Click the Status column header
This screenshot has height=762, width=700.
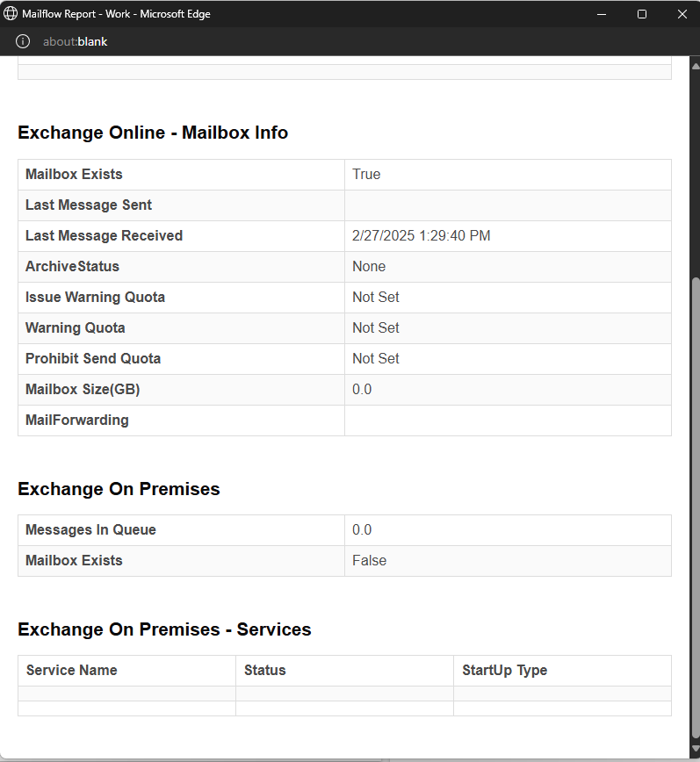(x=264, y=670)
